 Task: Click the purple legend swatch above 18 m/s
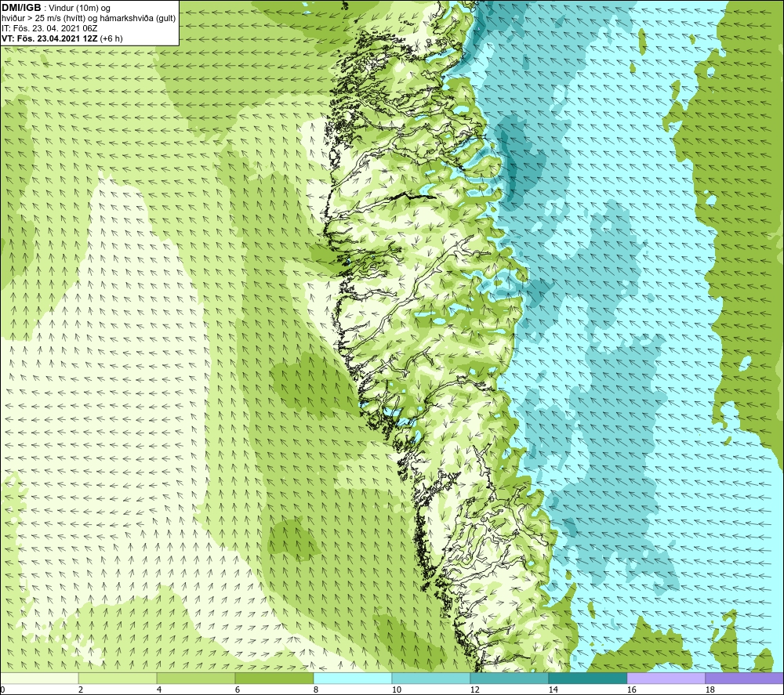click(x=745, y=678)
